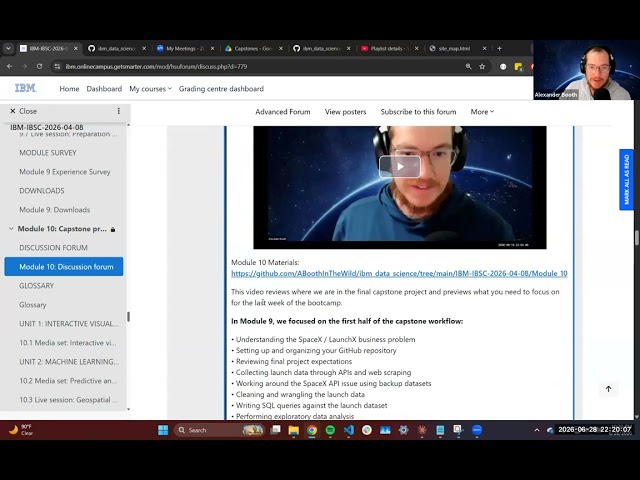Open 10.2 Media set: Predictive an... item
Viewport: 640px width, 480px height.
(x=68, y=381)
